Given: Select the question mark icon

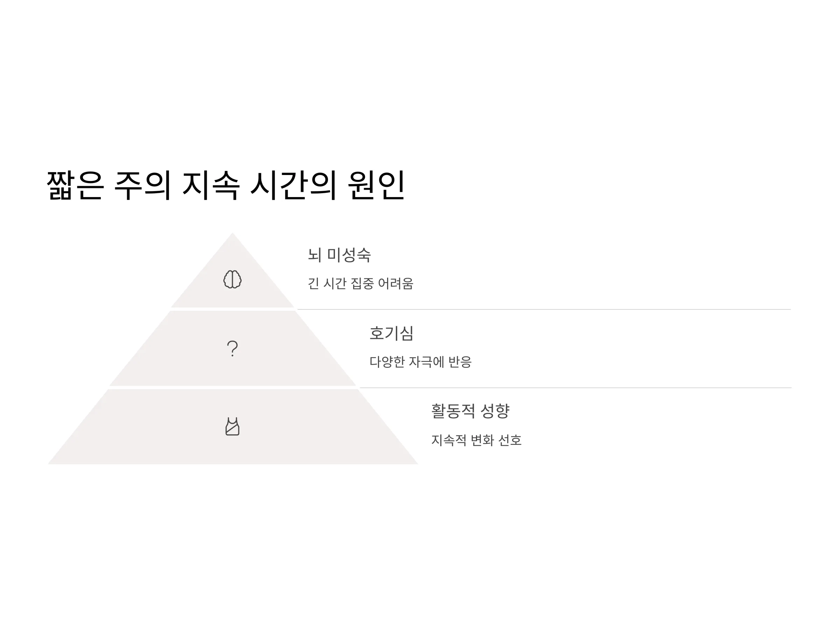Looking at the screenshot, I should coord(232,348).
